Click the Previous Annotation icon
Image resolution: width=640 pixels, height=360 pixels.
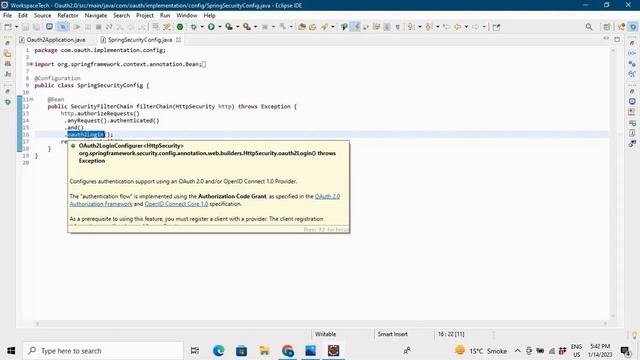(x=429, y=27)
